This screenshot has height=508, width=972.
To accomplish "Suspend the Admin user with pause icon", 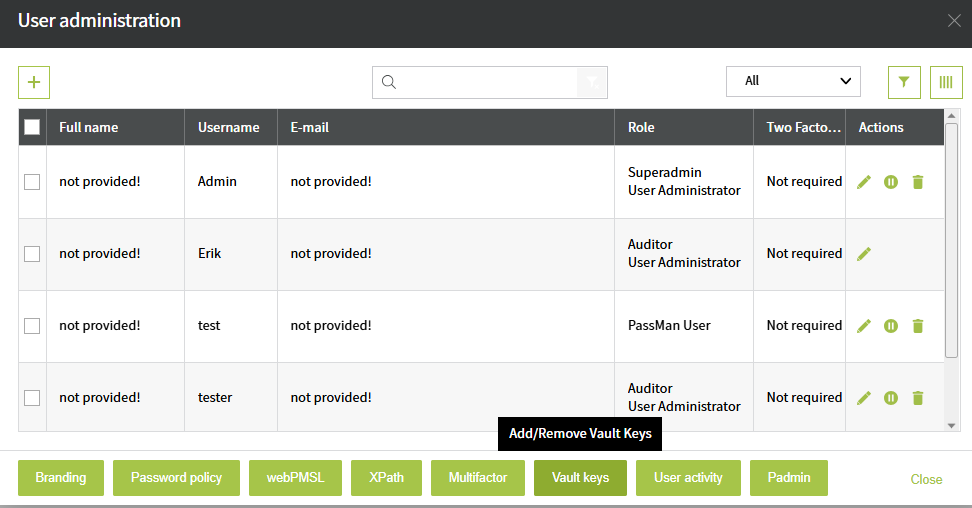I will point(891,182).
